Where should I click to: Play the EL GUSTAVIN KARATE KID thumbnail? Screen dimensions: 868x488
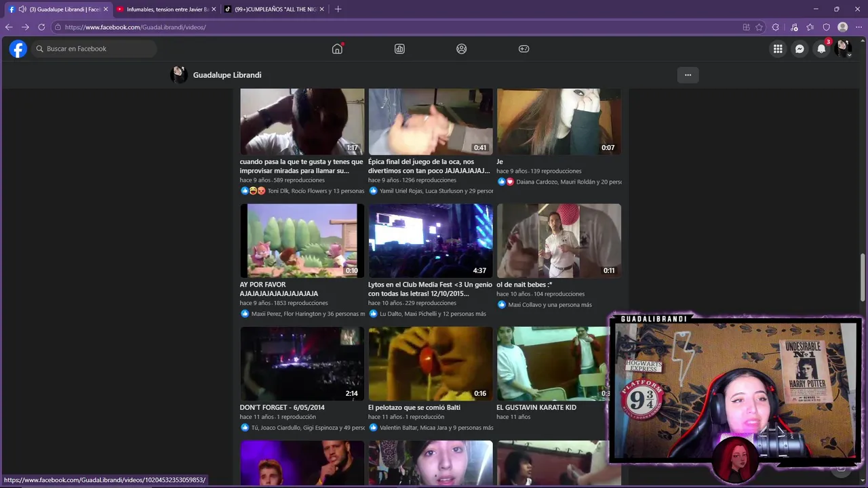(553, 363)
